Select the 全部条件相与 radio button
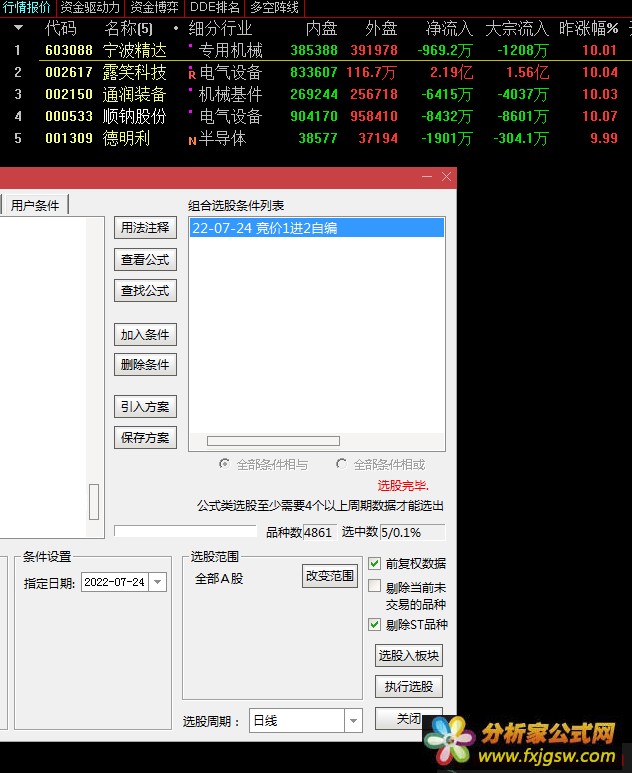 tap(224, 464)
